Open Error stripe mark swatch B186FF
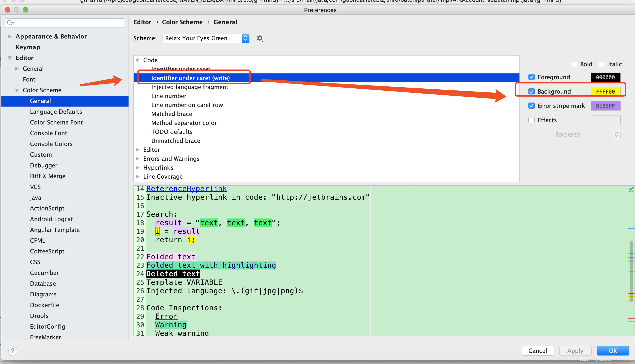The width and height of the screenshot is (635, 364). pos(605,106)
